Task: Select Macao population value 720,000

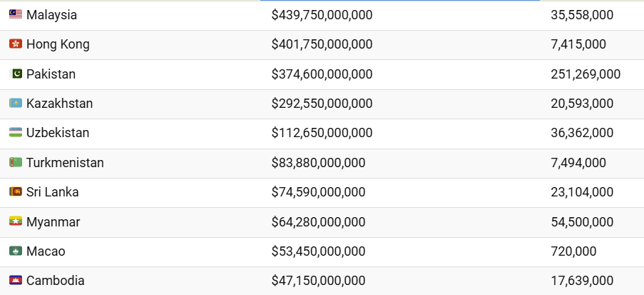Action: [573, 251]
